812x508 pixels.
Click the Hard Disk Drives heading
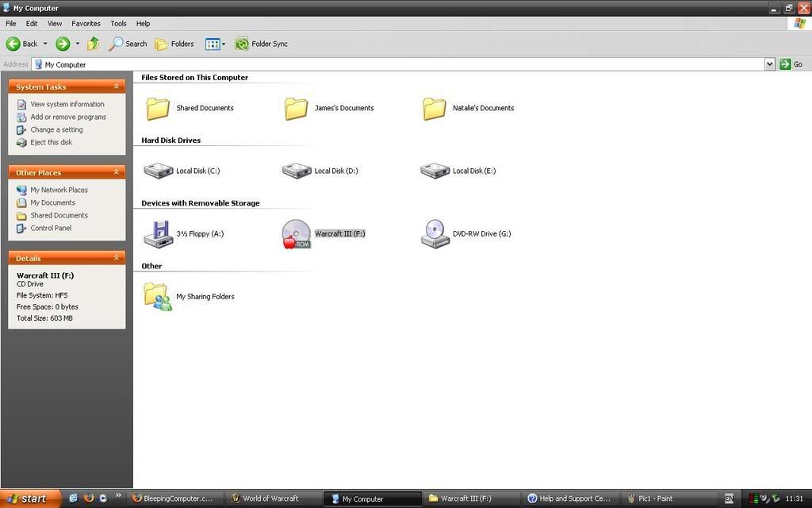(x=171, y=140)
